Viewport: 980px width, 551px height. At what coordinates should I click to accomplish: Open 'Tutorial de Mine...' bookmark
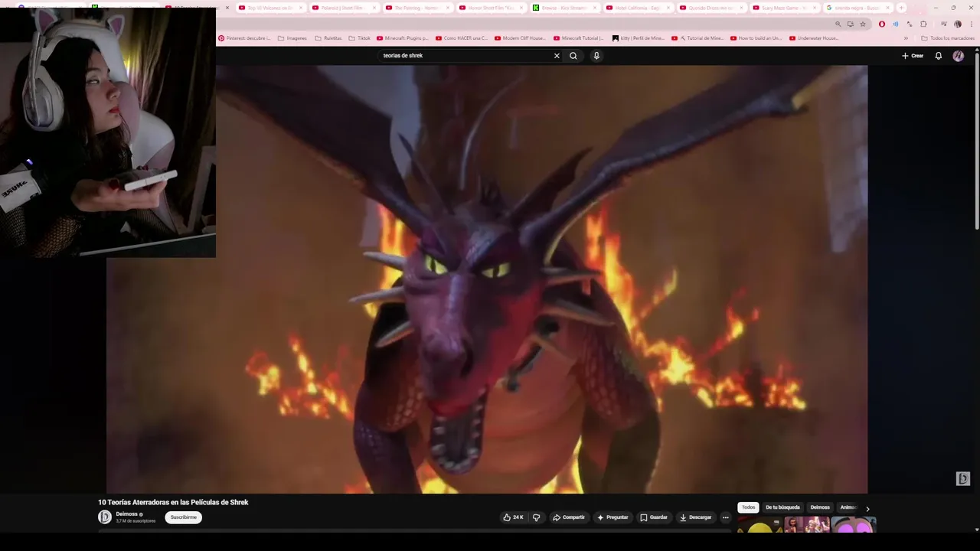tap(697, 38)
